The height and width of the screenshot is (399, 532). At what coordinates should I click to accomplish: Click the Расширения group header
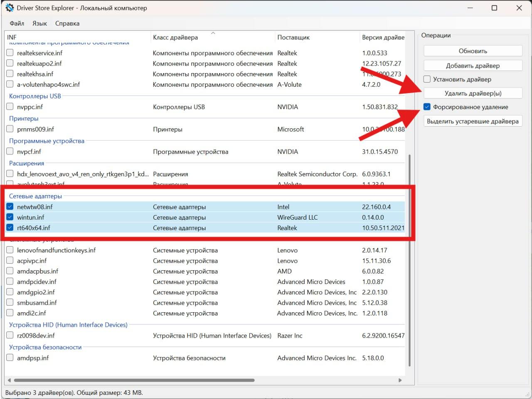point(27,163)
